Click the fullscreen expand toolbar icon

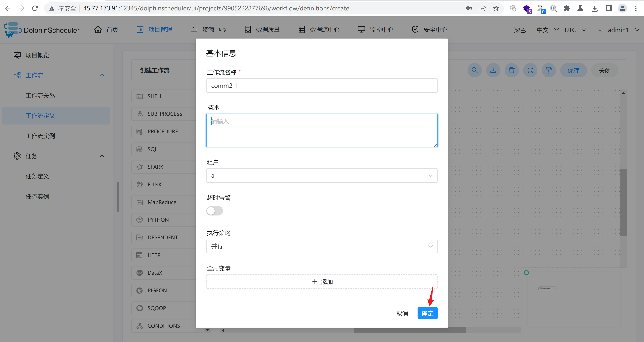530,70
